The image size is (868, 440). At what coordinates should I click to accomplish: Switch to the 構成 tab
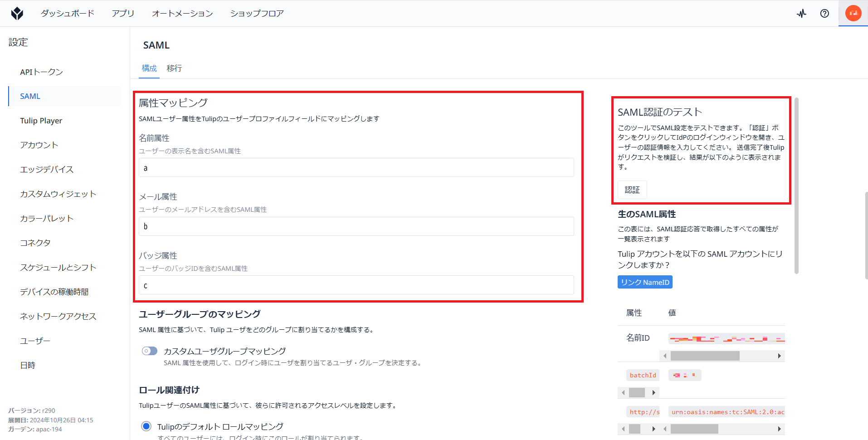[149, 68]
